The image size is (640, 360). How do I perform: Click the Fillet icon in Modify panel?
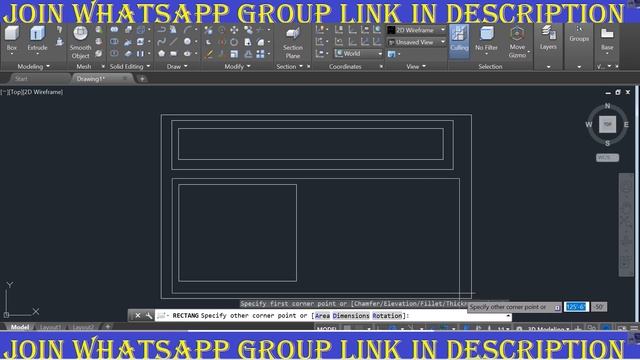[261, 42]
